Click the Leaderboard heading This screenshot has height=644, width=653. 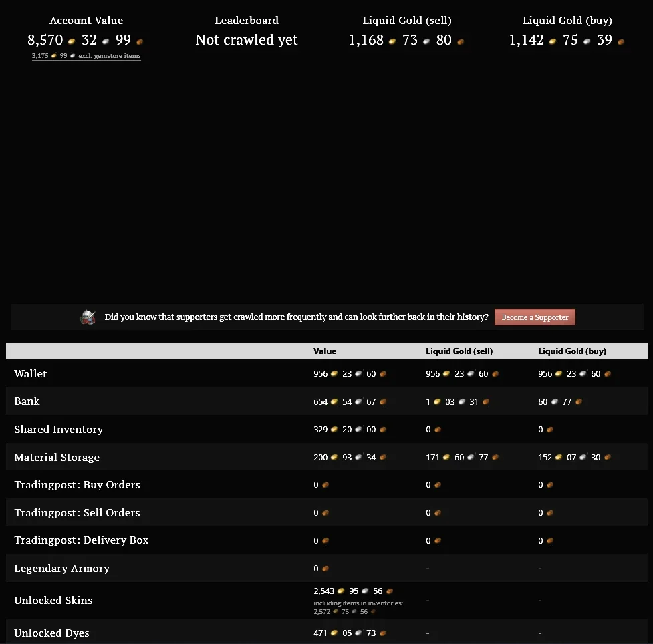pos(247,21)
